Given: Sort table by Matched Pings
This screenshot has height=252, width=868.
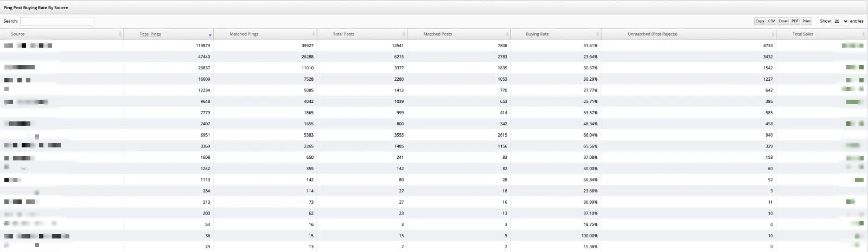Looking at the screenshot, I should click(244, 34).
